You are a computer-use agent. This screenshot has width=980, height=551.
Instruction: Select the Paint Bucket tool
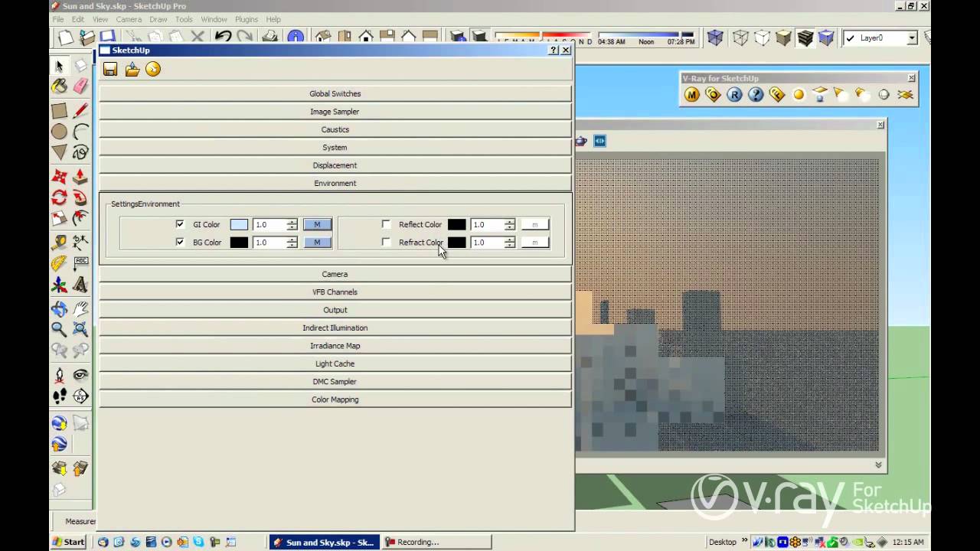pos(59,86)
